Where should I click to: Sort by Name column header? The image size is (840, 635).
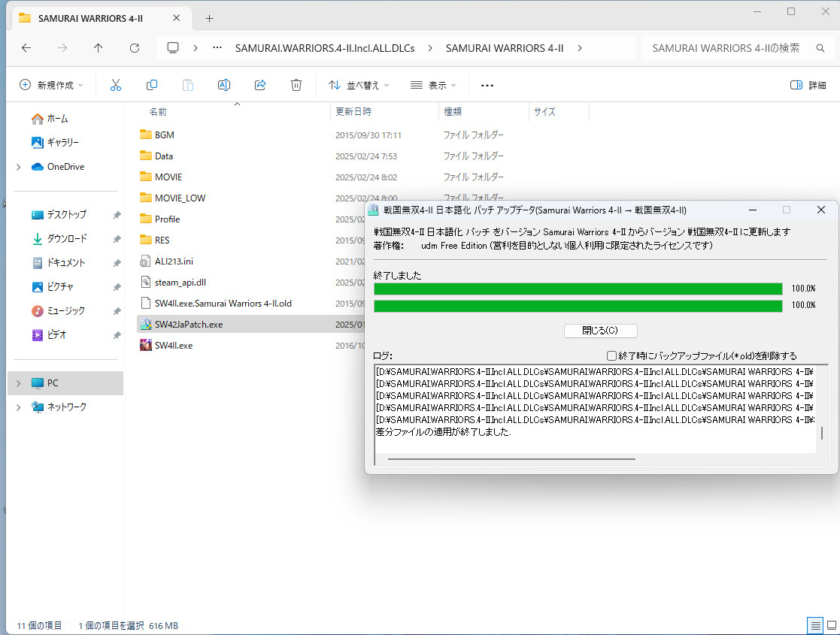coord(158,111)
